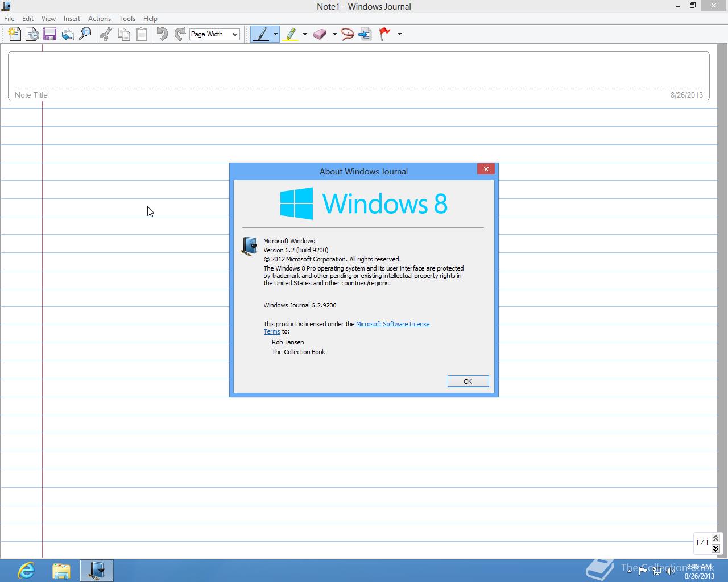The width and height of the screenshot is (728, 582).
Task: Undo the last action
Action: tap(162, 34)
